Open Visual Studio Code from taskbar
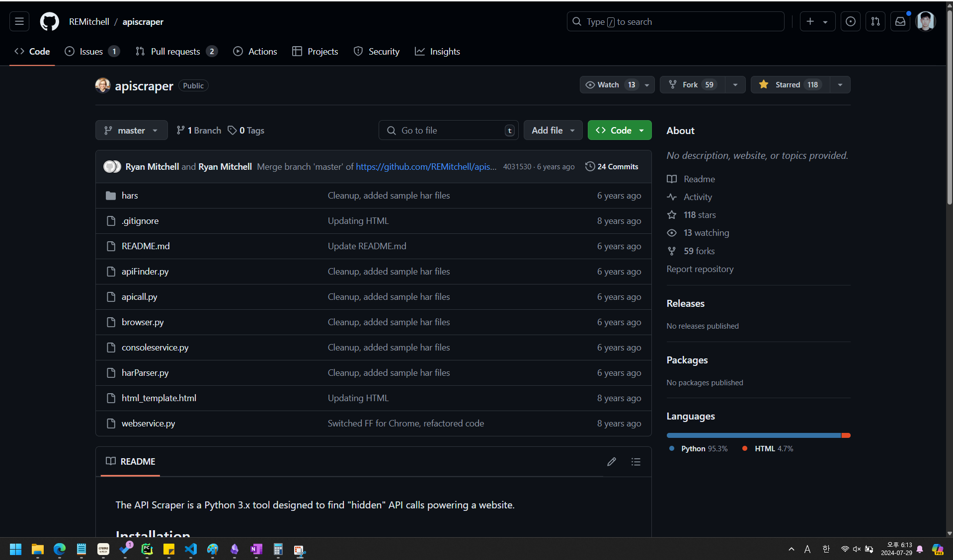 (191, 549)
